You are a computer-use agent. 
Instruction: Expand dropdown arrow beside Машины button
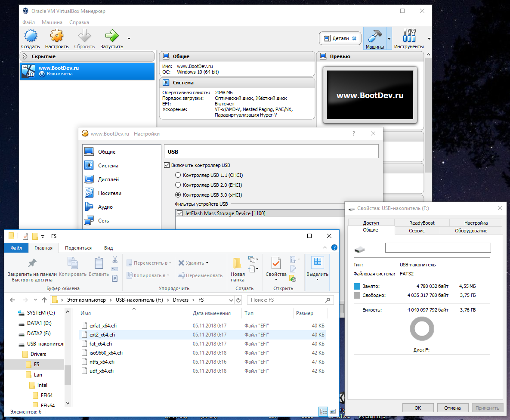click(389, 39)
